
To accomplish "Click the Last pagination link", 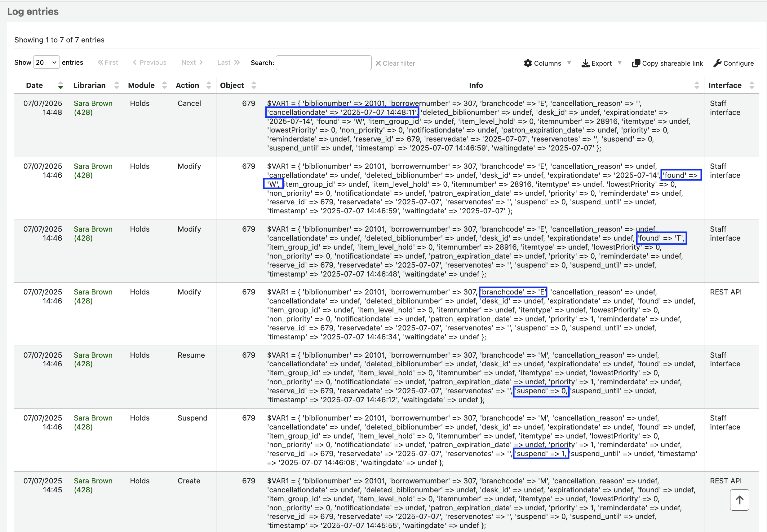I will (228, 62).
